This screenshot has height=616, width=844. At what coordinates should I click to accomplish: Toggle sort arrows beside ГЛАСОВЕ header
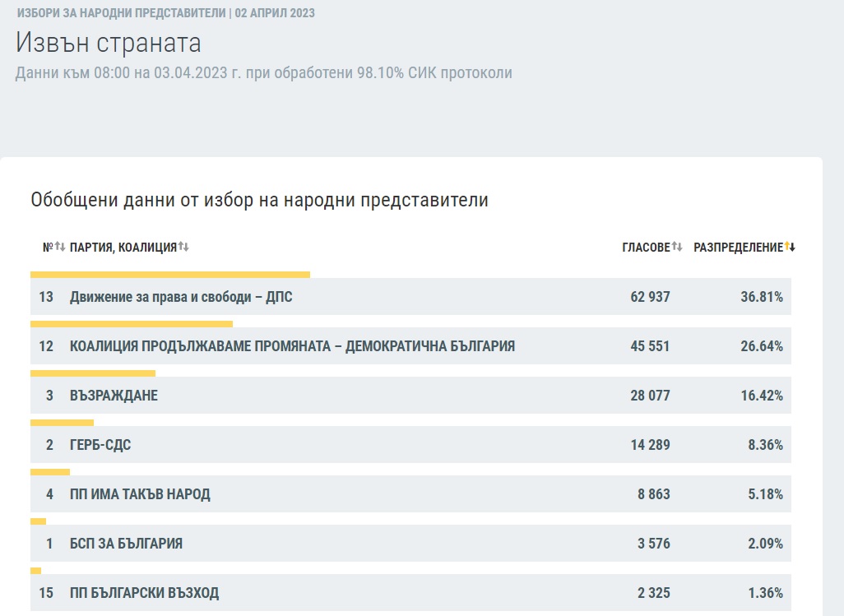pos(677,247)
